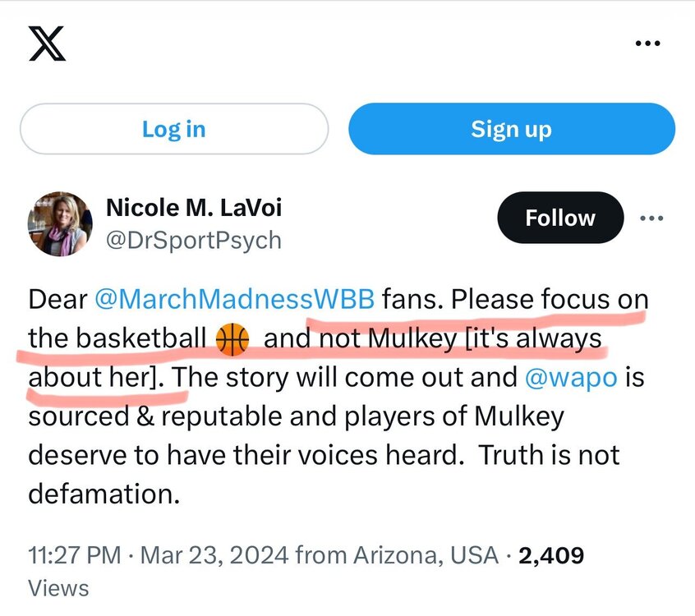Open the @DrSportPsych handle link
Image resolution: width=695 pixels, height=616 pixels.
[x=194, y=240]
